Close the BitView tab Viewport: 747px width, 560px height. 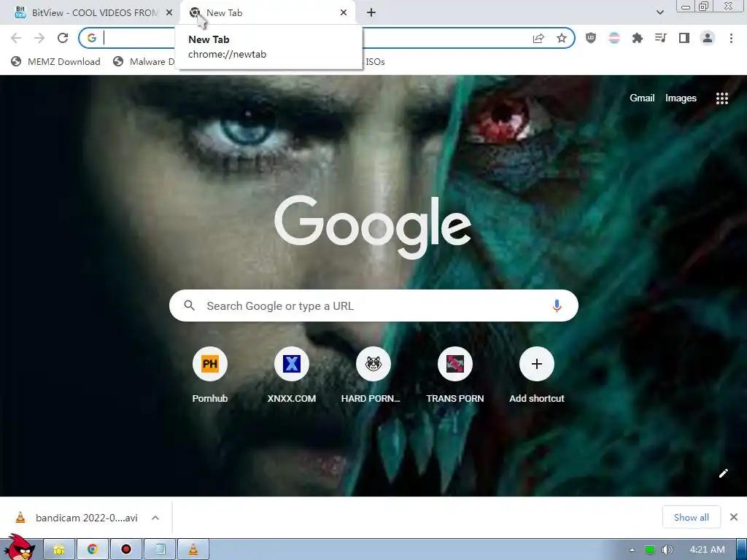(x=169, y=13)
